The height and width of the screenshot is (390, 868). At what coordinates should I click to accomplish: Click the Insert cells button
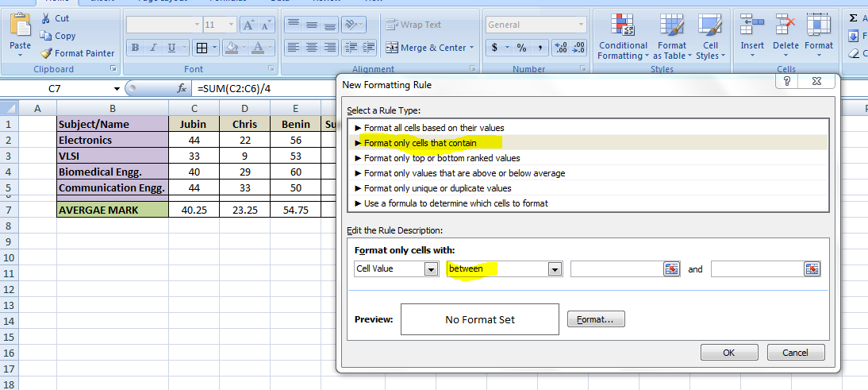(x=751, y=36)
